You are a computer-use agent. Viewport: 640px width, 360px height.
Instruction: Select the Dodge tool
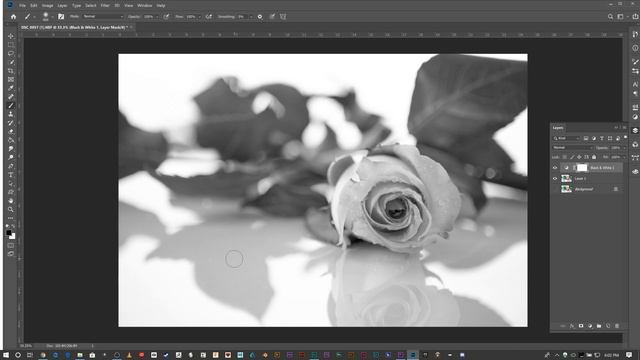coord(11,158)
